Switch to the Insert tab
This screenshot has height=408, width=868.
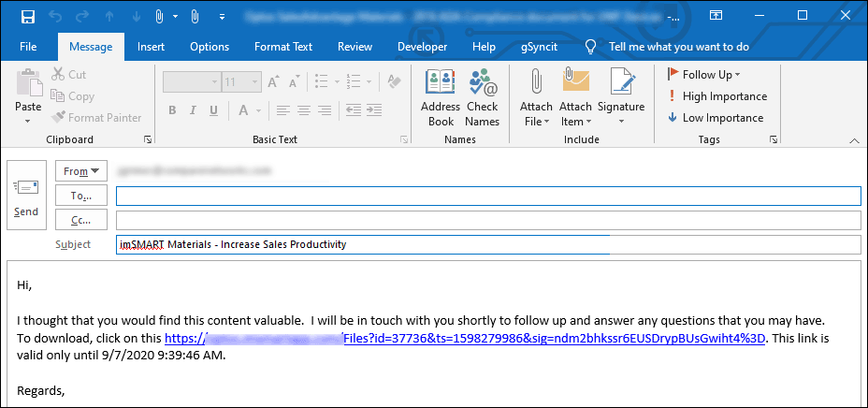tap(152, 47)
